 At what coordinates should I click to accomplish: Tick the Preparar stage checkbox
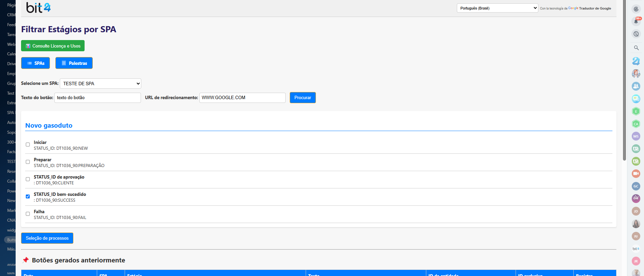[28, 162]
